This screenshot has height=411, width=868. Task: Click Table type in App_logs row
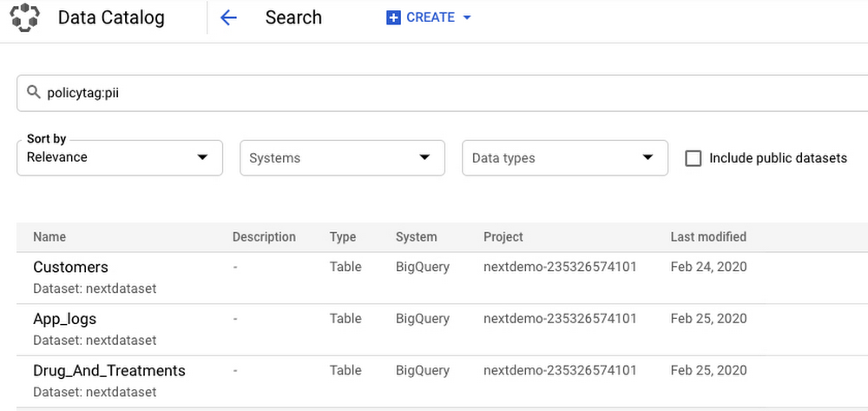(x=345, y=319)
